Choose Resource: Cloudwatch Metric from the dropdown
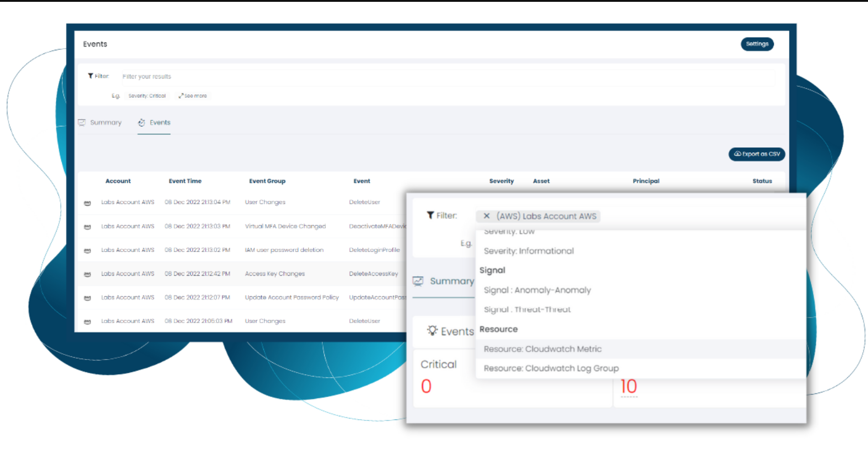The height and width of the screenshot is (457, 868). pyautogui.click(x=542, y=349)
